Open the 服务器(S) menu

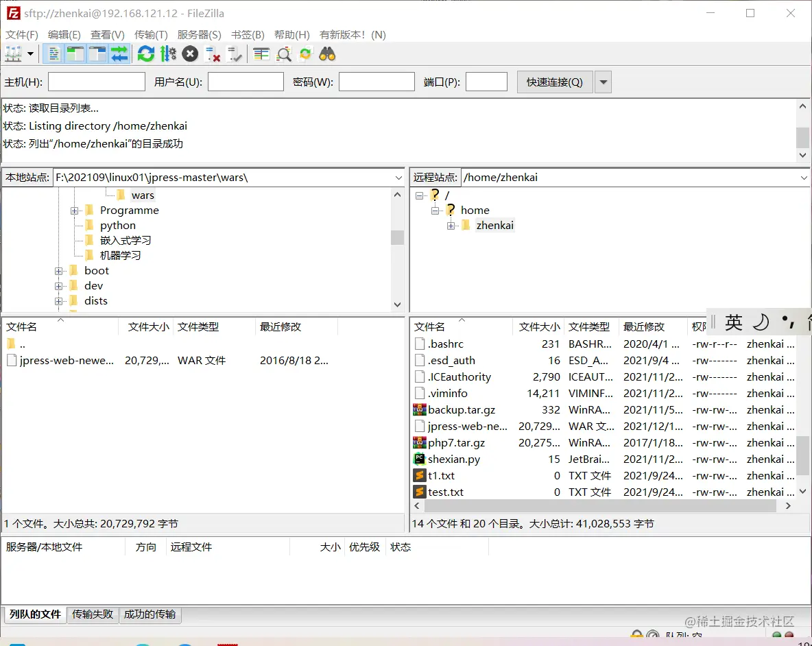(200, 35)
